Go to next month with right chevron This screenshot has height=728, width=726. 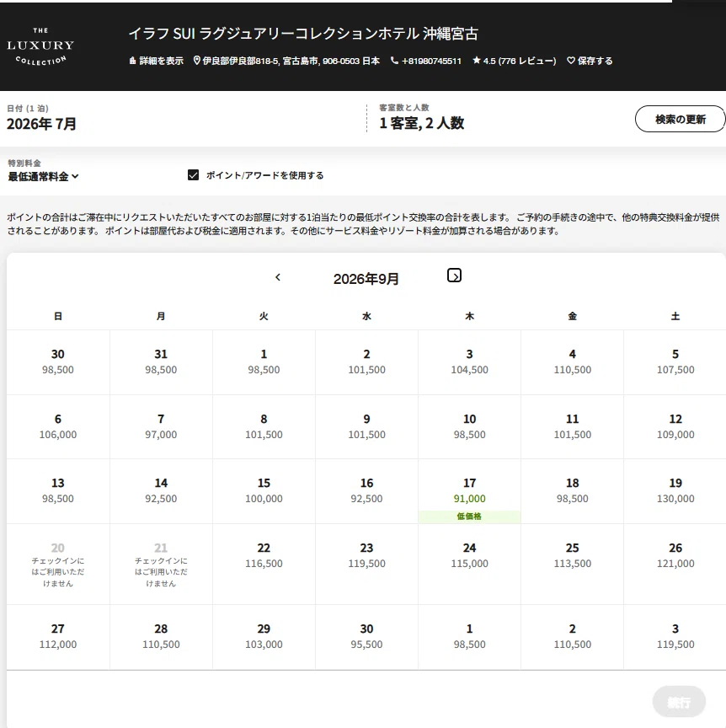[454, 276]
